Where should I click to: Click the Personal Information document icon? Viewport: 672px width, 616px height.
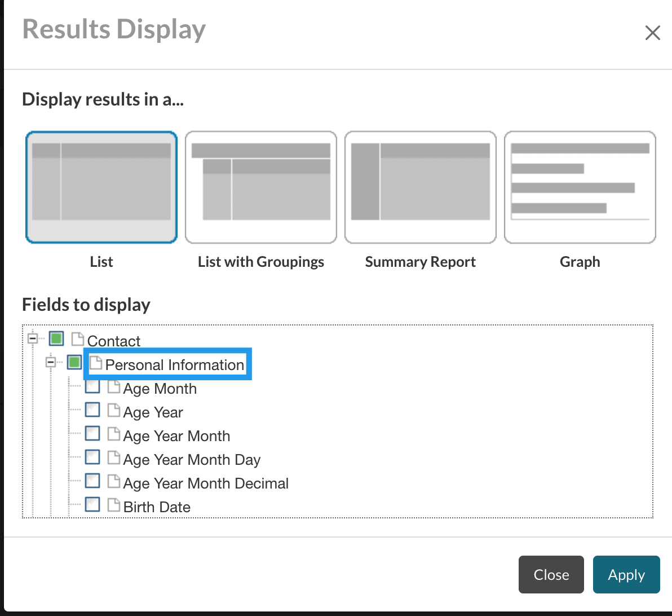coord(96,363)
